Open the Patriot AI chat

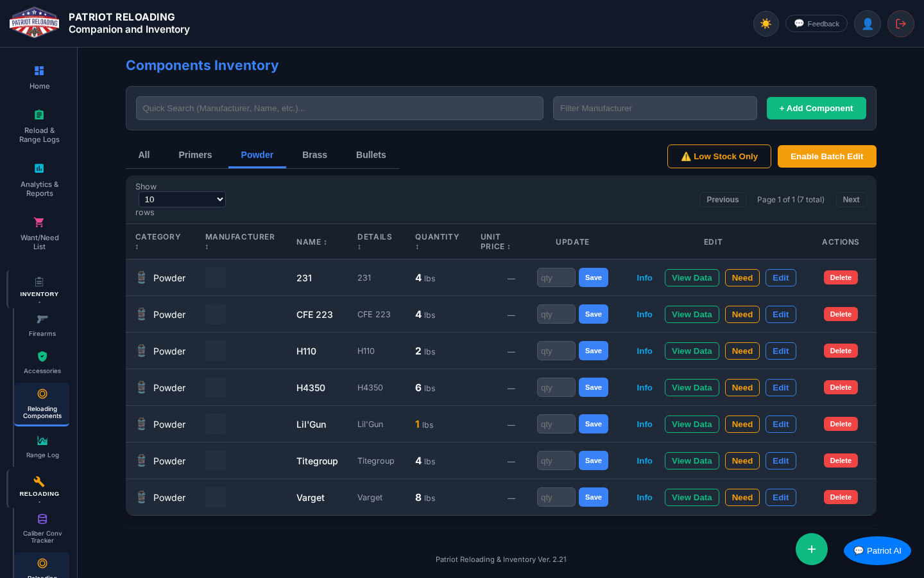[877, 550]
